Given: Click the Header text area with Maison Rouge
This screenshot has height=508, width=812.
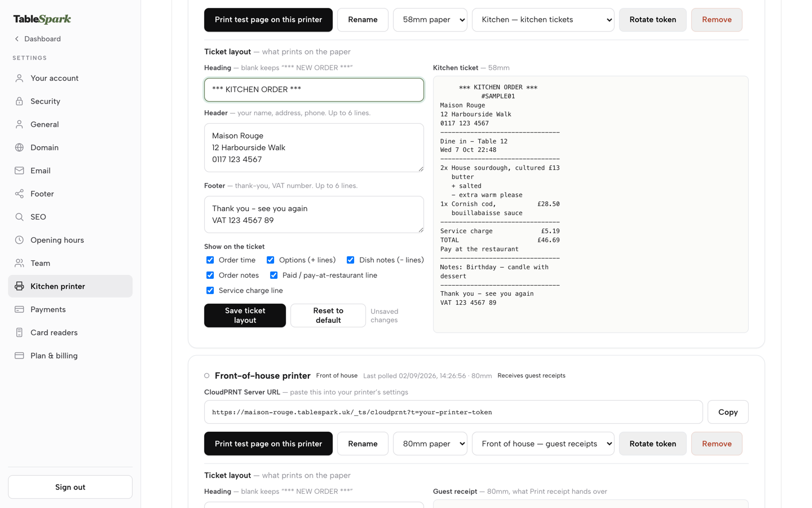Looking at the screenshot, I should click(314, 148).
